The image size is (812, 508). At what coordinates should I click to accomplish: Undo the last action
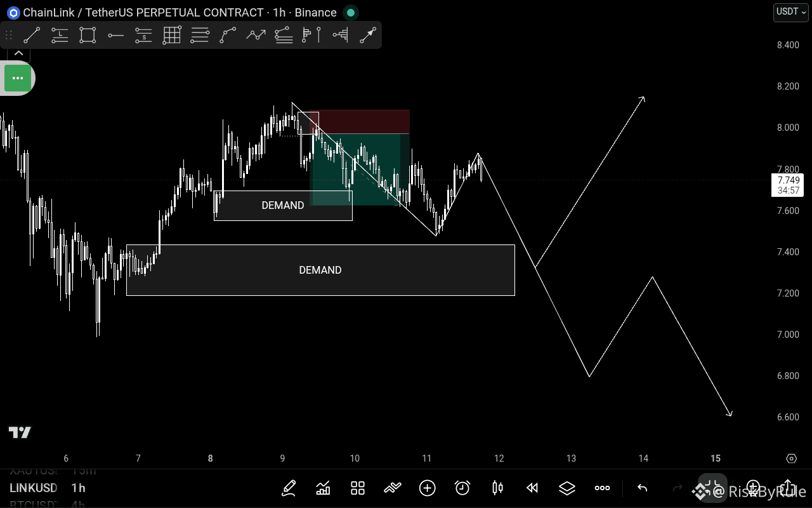tap(642, 488)
